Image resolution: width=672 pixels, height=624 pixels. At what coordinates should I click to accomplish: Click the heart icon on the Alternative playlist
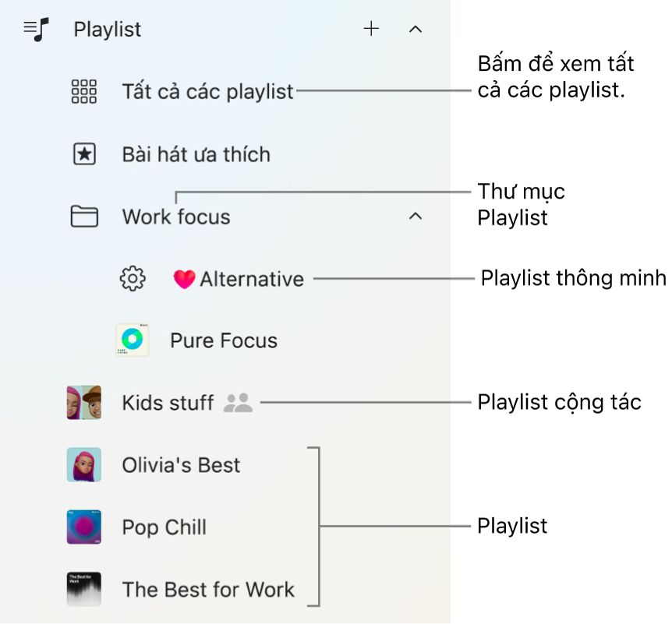pos(184,278)
